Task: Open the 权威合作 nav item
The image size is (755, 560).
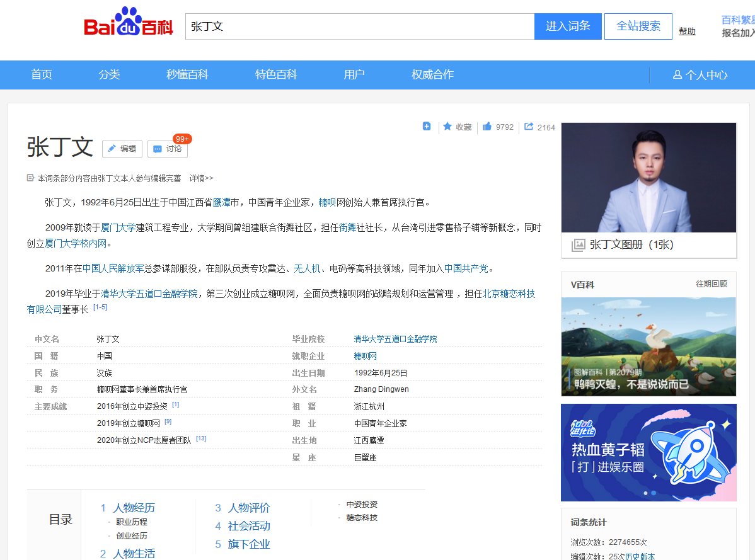Action: 432,74
